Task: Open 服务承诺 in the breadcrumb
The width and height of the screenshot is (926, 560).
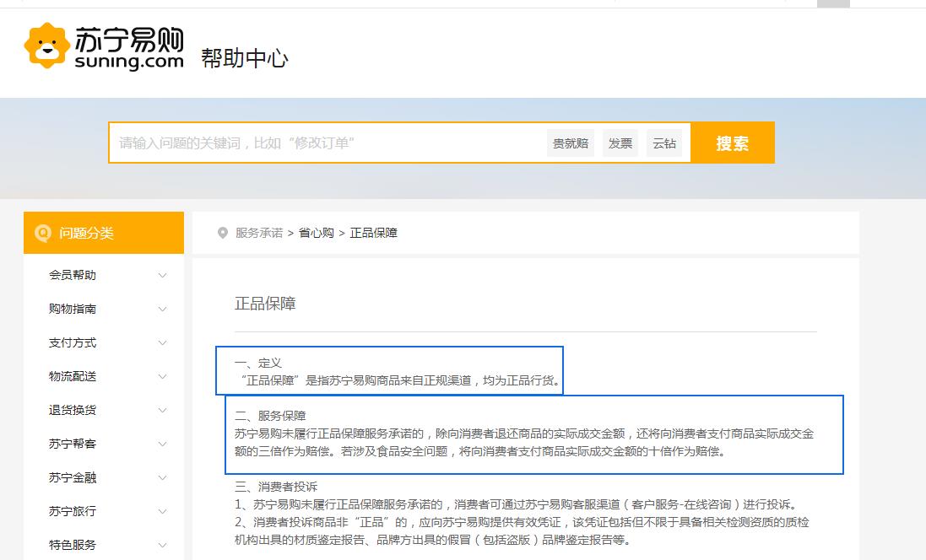Action: pyautogui.click(x=259, y=233)
